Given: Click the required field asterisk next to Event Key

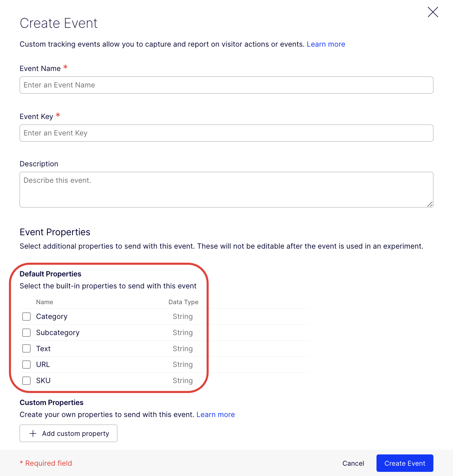Looking at the screenshot, I should click(58, 115).
